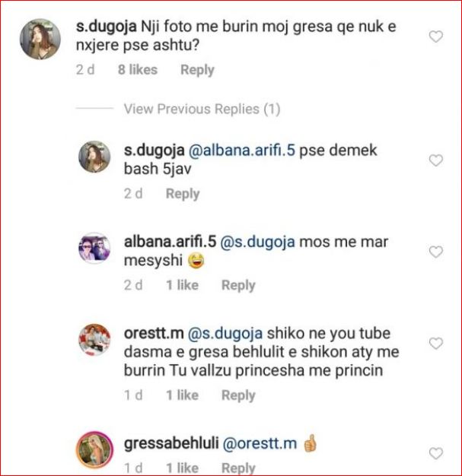Viewport: 462px width, 476px height.
Task: Reply to gressabehluli's comment
Action: 238,468
